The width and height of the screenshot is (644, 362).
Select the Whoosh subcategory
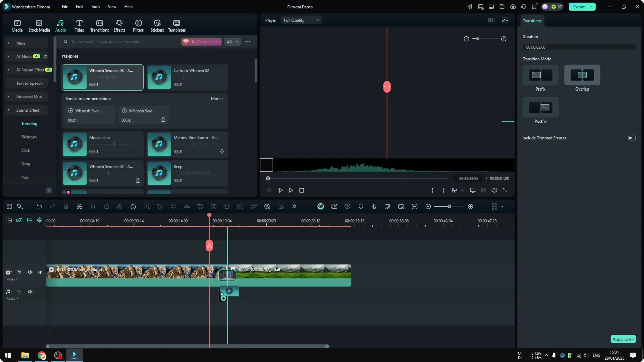(29, 137)
